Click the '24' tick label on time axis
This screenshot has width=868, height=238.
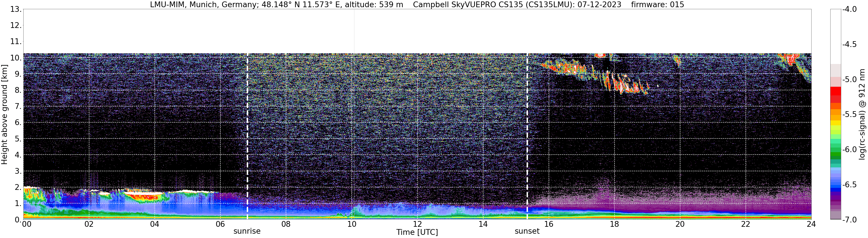pos(811,224)
